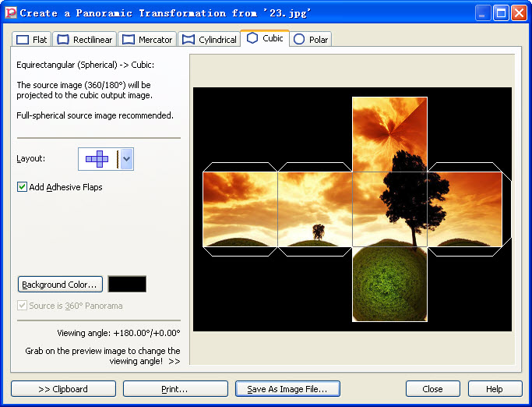The width and height of the screenshot is (532, 407).
Task: Click the Flat rectangle icon
Action: pos(23,40)
